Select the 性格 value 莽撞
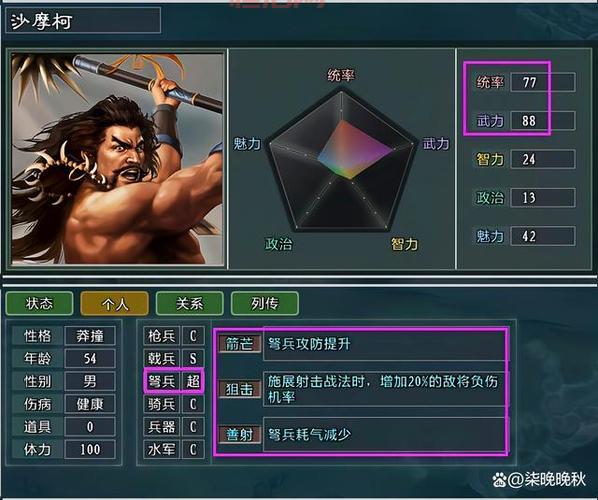The width and height of the screenshot is (598, 500). click(90, 336)
